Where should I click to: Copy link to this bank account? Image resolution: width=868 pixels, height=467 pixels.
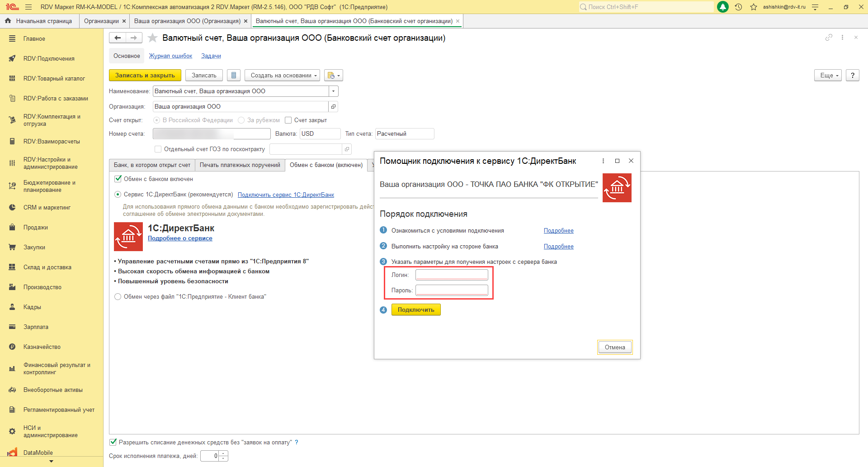pos(828,38)
